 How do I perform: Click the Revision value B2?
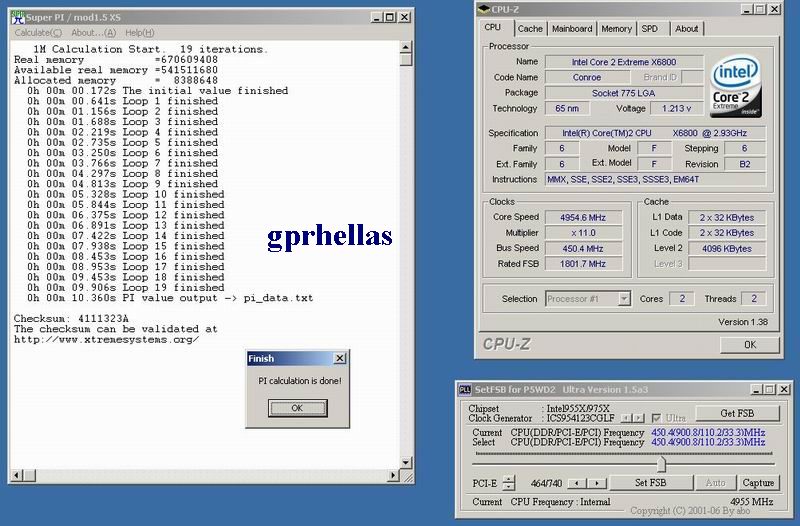click(744, 164)
